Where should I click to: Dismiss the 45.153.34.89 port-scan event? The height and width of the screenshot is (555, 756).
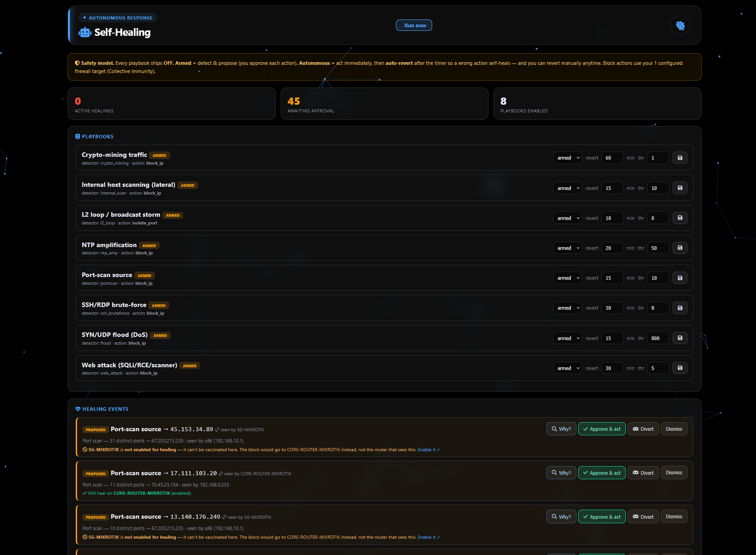[674, 429]
